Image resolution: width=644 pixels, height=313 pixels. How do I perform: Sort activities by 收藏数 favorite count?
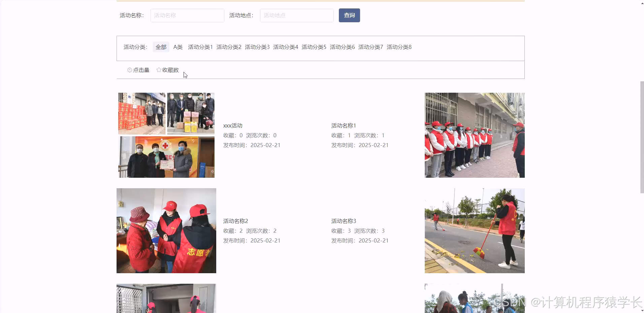coord(170,70)
